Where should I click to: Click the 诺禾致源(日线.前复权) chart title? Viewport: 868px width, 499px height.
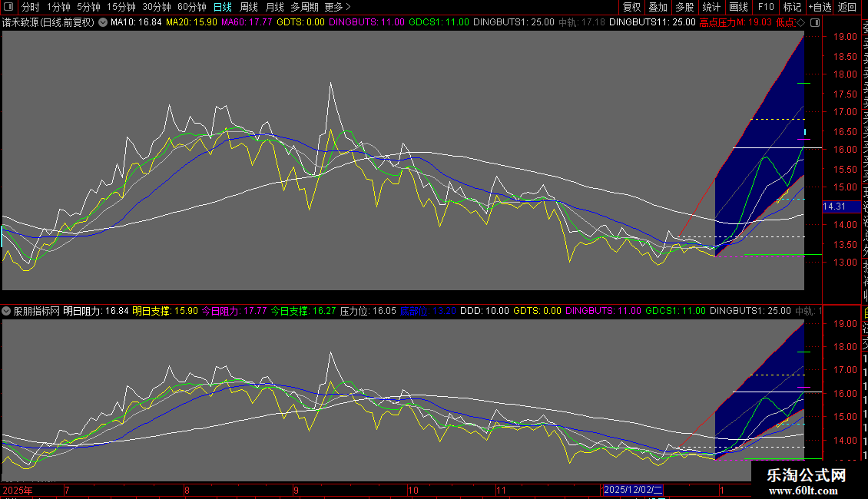(x=48, y=22)
